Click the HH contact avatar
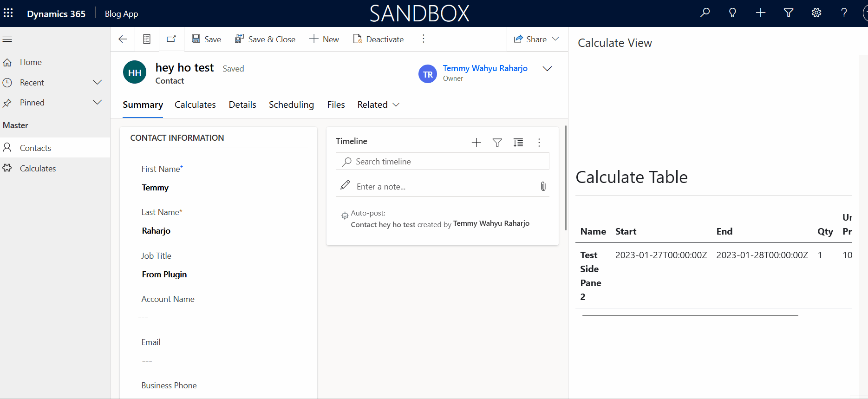868x399 pixels. pyautogui.click(x=135, y=72)
